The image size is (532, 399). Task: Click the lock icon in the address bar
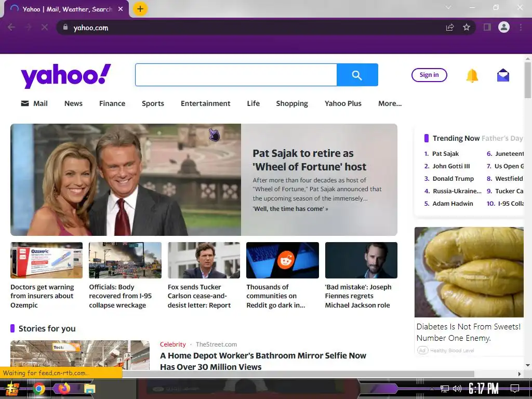65,28
